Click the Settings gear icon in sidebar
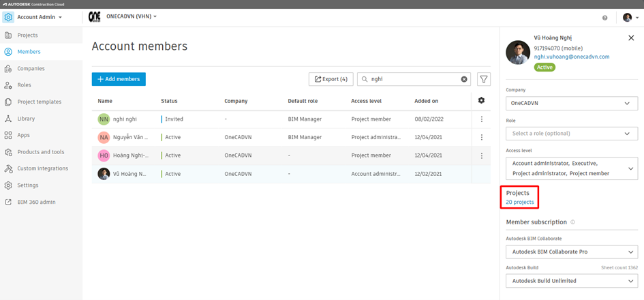The height and width of the screenshot is (300, 644). pyautogui.click(x=7, y=185)
